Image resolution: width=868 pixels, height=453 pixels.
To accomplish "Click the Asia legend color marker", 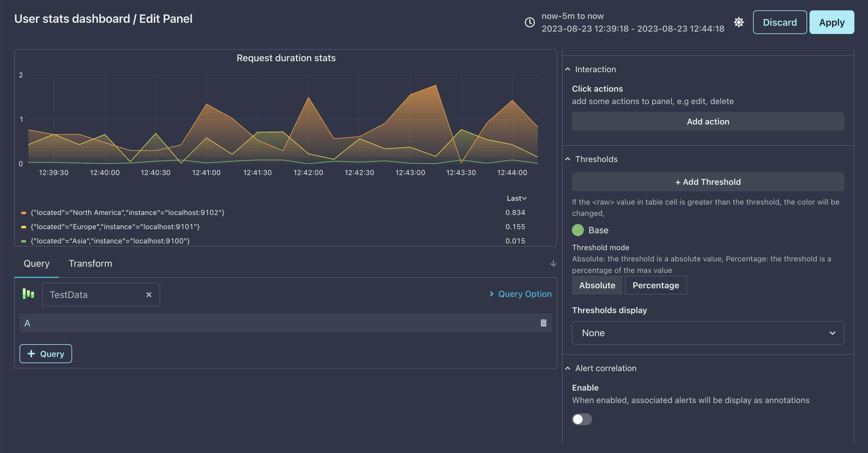I will point(24,241).
